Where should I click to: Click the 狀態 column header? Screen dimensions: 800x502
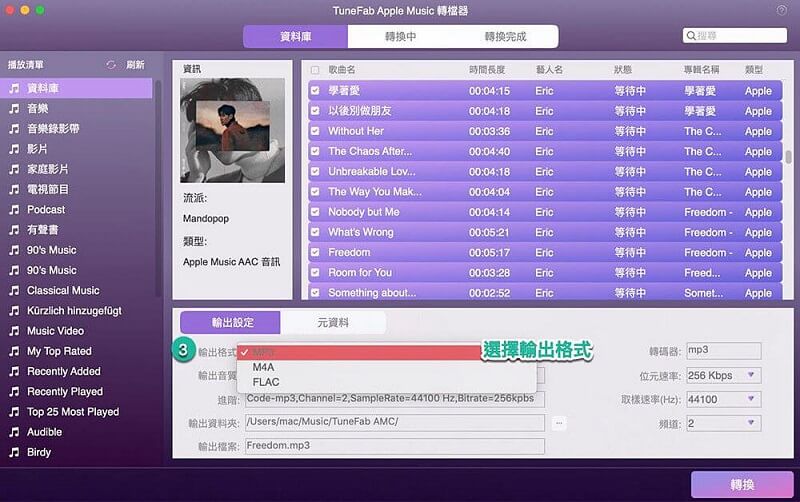(x=623, y=70)
